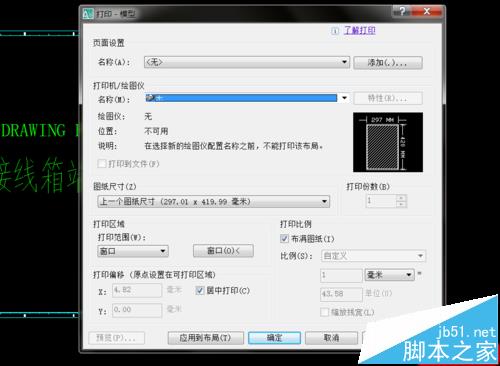500x366 pixels.
Task: Click the 添加 button
Action: pyautogui.click(x=388, y=63)
